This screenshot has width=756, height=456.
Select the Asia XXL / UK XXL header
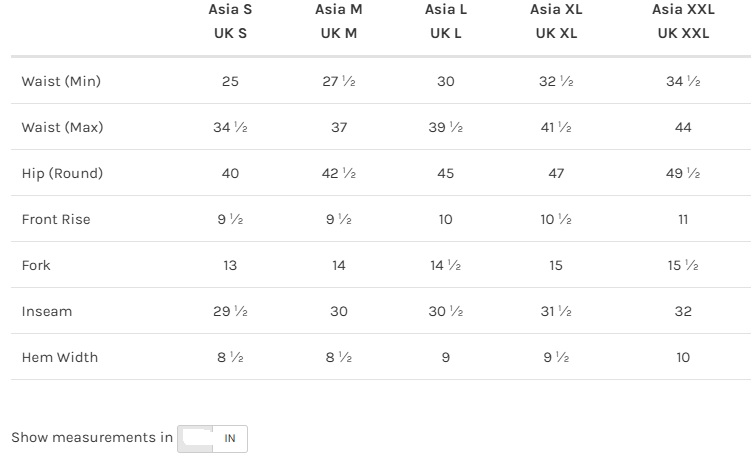coord(683,21)
